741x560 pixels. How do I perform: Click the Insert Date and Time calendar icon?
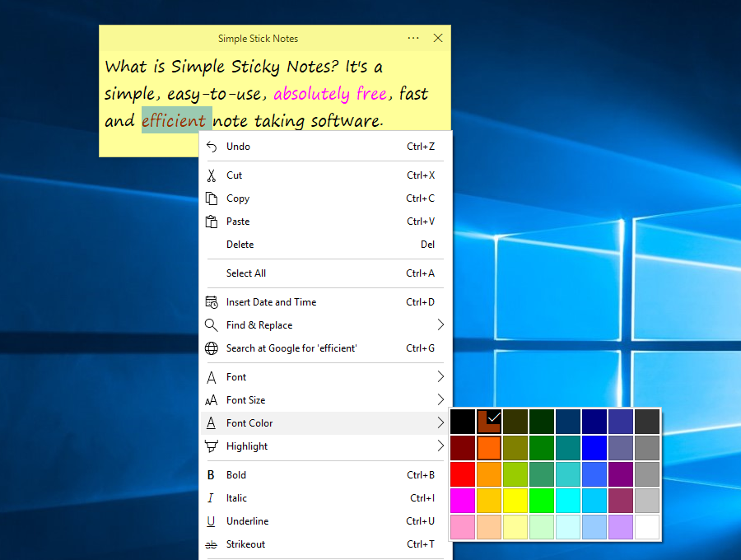point(212,301)
